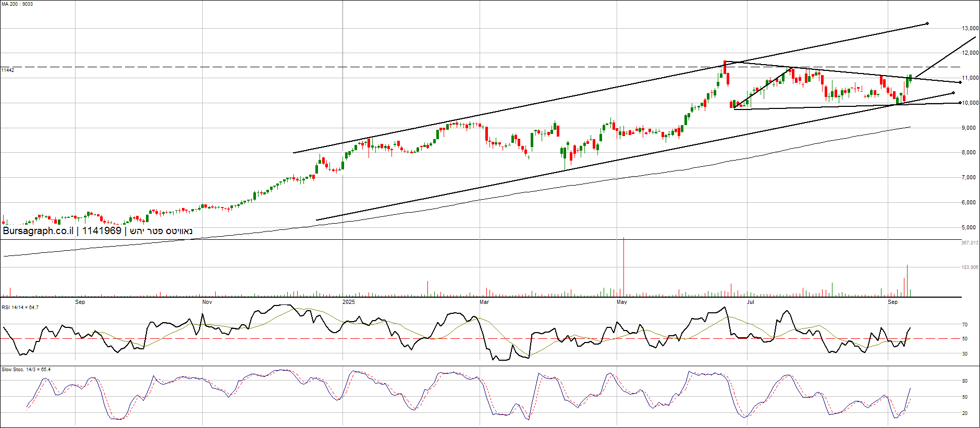Click the Jul month marker on time axis
980x428 pixels.
pos(751,302)
